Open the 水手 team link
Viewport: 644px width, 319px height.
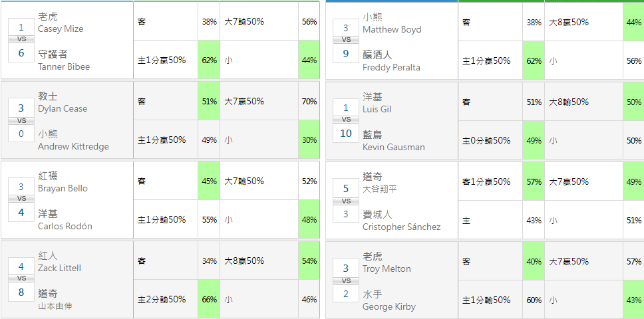click(x=372, y=294)
